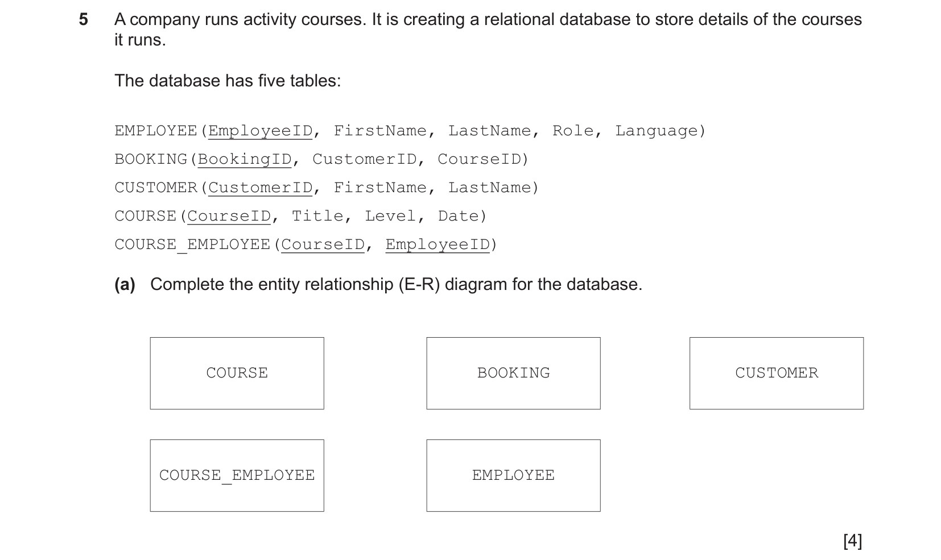Viewport: 941px width, 560px height.
Task: Click the Role attribute in EMPLOYEE
Action: [x=573, y=131]
